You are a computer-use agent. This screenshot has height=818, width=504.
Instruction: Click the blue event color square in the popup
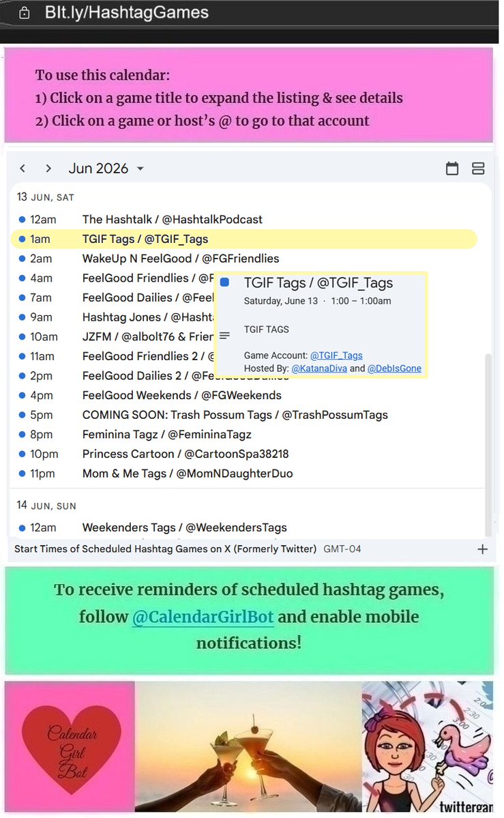pos(225,282)
